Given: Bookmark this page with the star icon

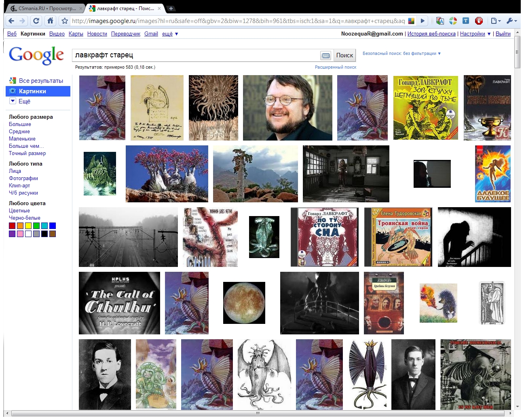Looking at the screenshot, I should click(x=65, y=21).
